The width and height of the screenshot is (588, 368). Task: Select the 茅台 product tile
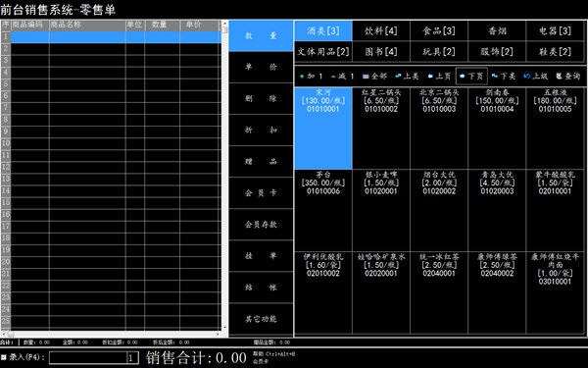click(x=322, y=211)
